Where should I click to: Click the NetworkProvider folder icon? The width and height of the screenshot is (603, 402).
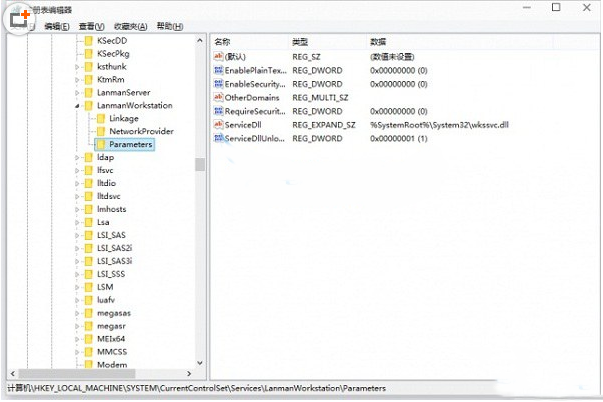point(101,132)
